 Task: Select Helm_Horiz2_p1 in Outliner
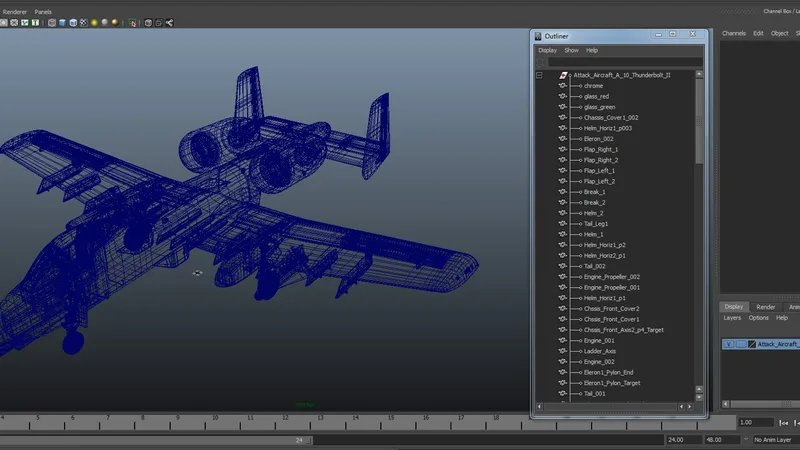tap(605, 256)
